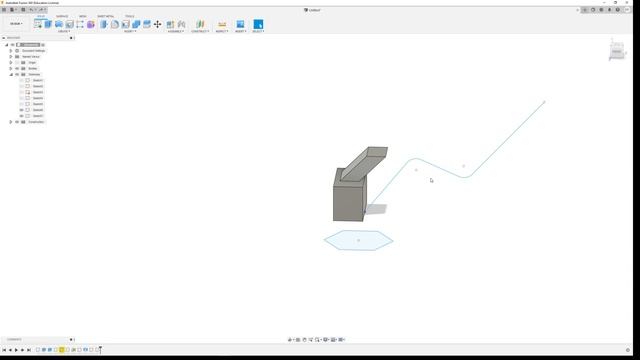
Task: Click the Joint icon in Assemble
Action: coord(181,24)
